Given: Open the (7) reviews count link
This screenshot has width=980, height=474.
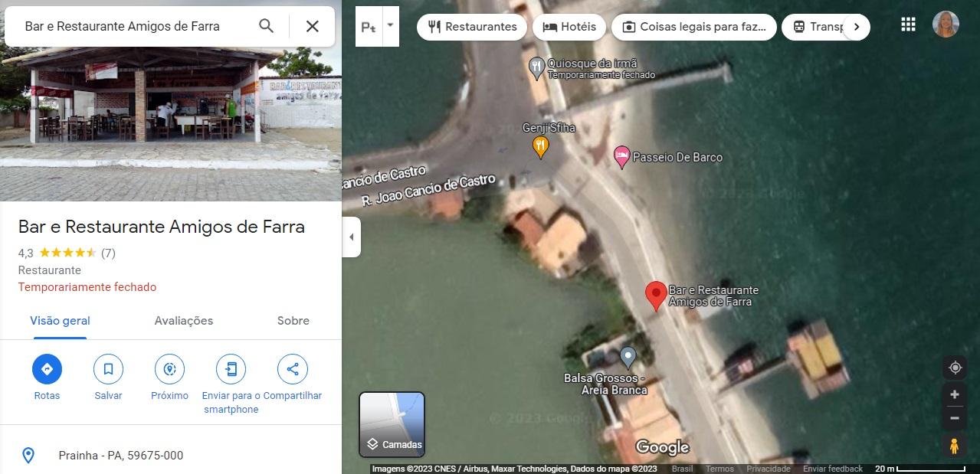Looking at the screenshot, I should coord(108,253).
